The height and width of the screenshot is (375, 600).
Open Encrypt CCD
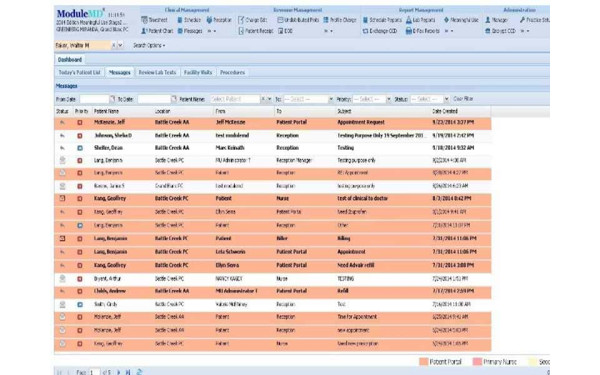pyautogui.click(x=500, y=31)
